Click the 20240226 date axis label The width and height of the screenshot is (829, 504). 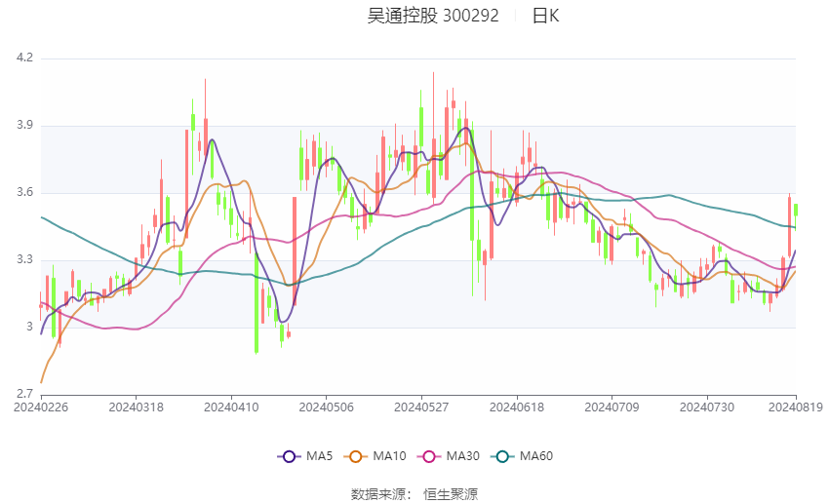coord(41,407)
